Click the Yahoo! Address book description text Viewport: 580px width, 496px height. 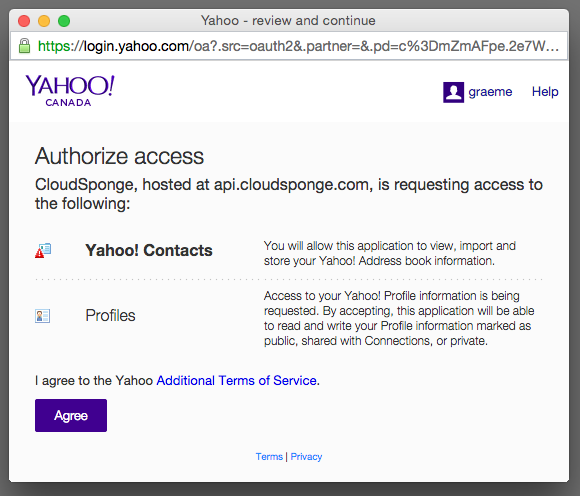point(390,253)
